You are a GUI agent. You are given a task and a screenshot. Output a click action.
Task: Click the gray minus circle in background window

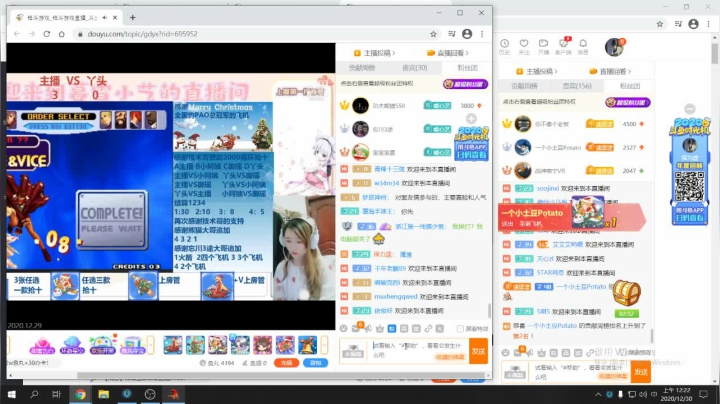(x=690, y=109)
